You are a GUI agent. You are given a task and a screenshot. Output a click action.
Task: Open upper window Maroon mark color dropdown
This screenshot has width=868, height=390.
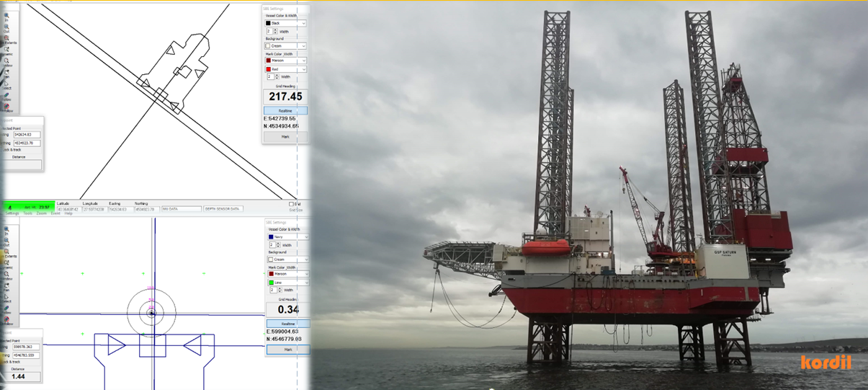286,61
